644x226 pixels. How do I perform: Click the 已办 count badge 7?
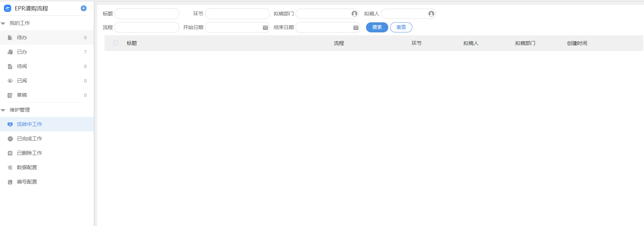85,52
